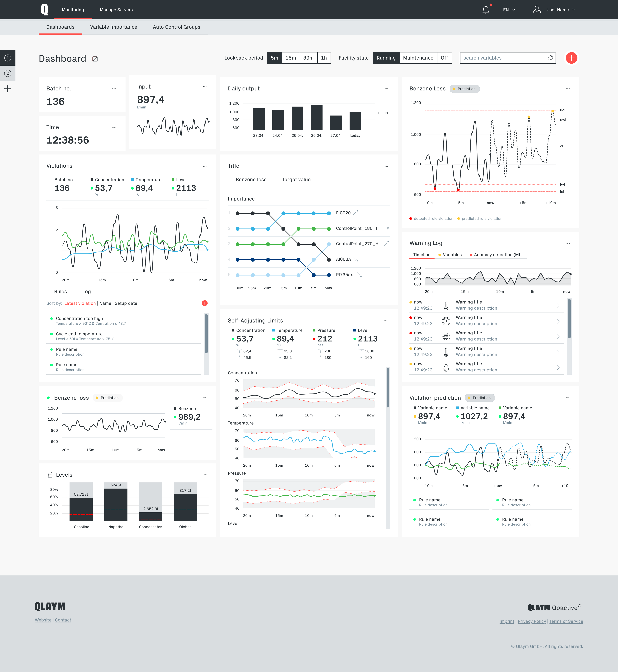618x672 pixels.
Task: Open Daily output card options menu
Action: (386, 89)
